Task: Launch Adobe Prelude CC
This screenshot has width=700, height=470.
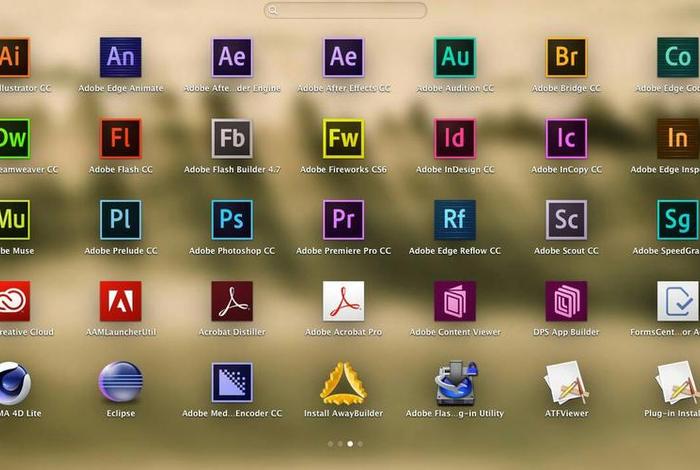Action: pos(121,220)
